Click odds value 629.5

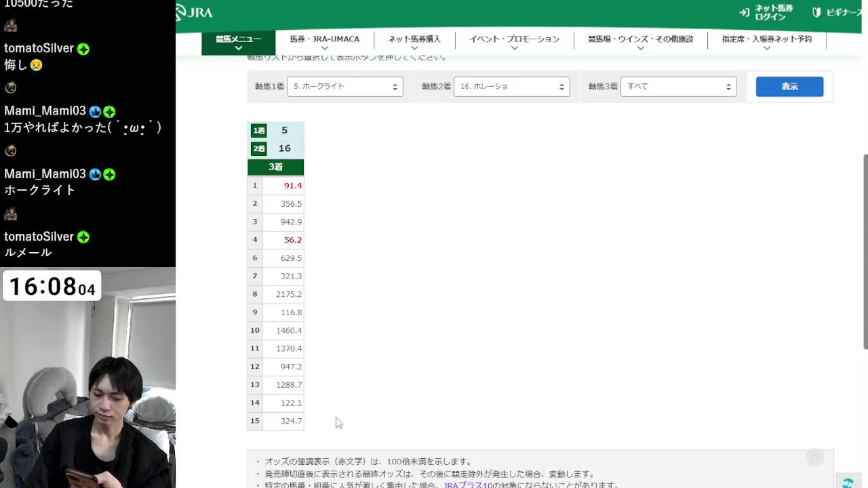pyautogui.click(x=291, y=258)
